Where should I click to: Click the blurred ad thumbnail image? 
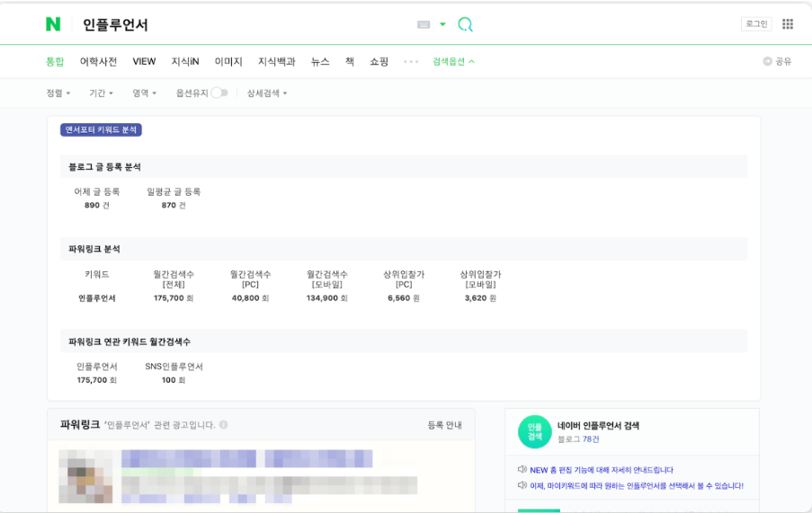(85, 476)
